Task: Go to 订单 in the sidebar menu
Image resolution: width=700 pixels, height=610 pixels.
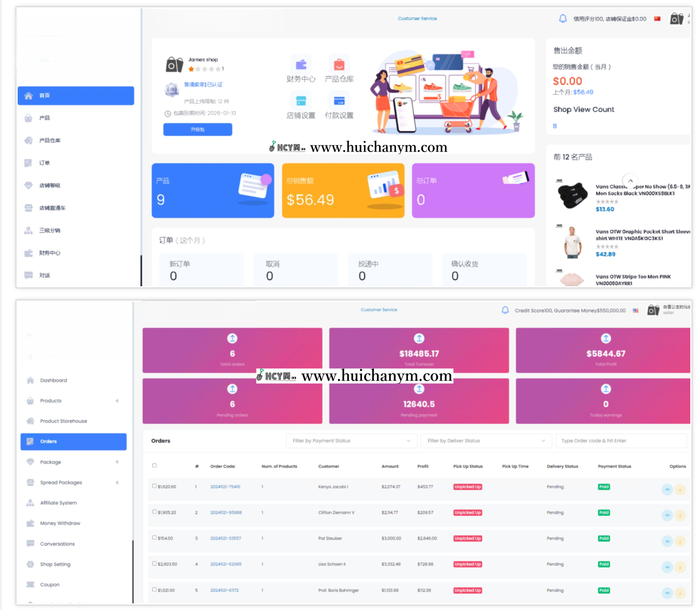Action: 45,163
